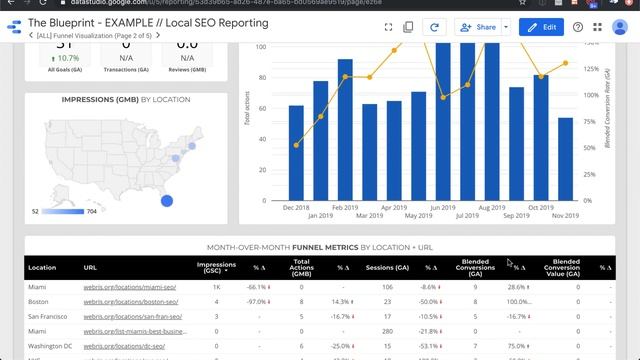The width and height of the screenshot is (640, 360).
Task: Sort by Impressions (GSC) column
Action: [216, 267]
